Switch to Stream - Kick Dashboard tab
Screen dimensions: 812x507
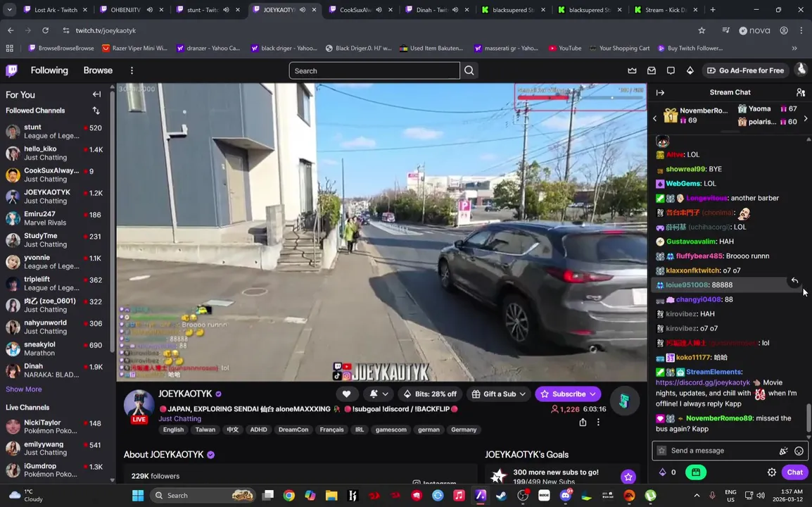[x=666, y=10]
